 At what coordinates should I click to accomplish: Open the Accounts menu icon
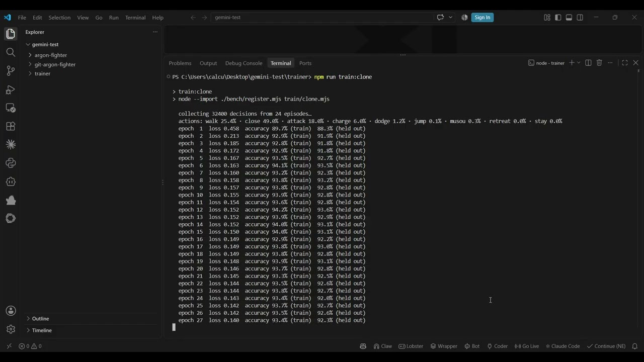[11, 311]
